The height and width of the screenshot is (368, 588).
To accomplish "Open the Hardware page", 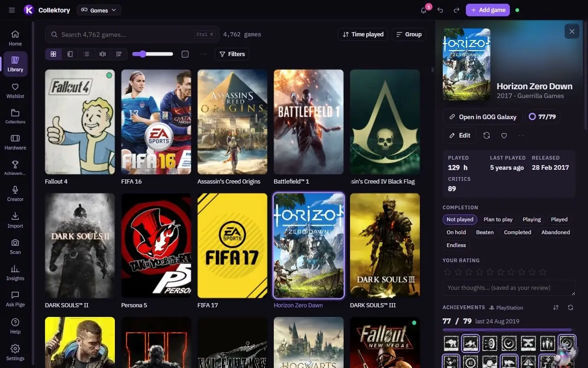I will click(15, 142).
